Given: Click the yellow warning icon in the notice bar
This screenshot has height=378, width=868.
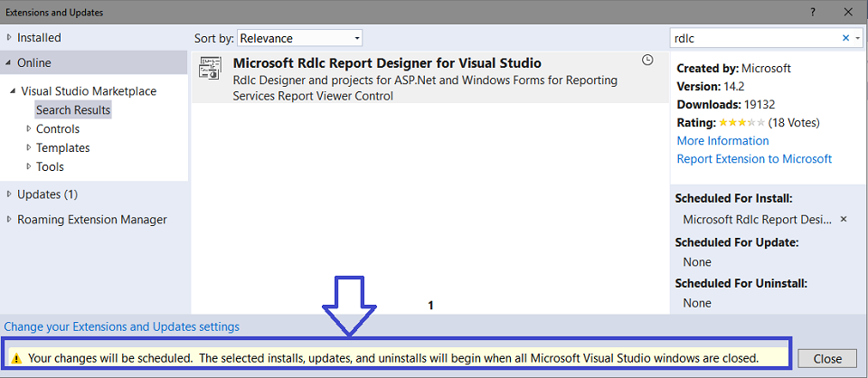Looking at the screenshot, I should click(x=16, y=358).
